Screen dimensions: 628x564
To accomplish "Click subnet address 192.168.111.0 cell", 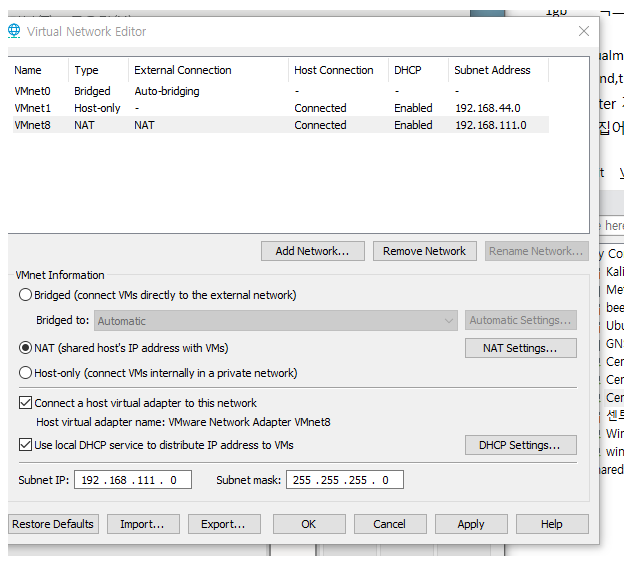I will point(491,125).
